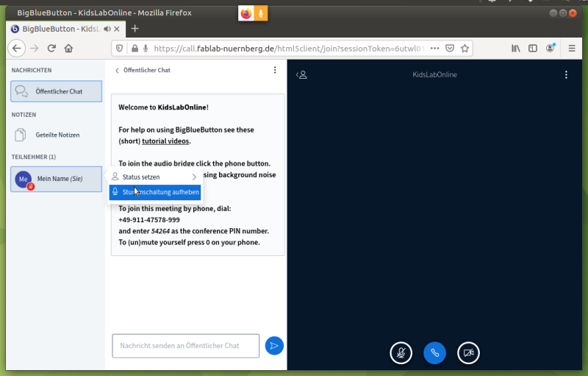Open Firefox hamburger application menu
588x376 pixels.
[x=572, y=48]
